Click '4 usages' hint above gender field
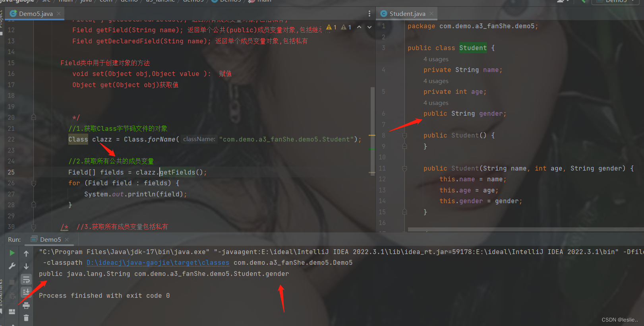This screenshot has width=644, height=326. (436, 103)
